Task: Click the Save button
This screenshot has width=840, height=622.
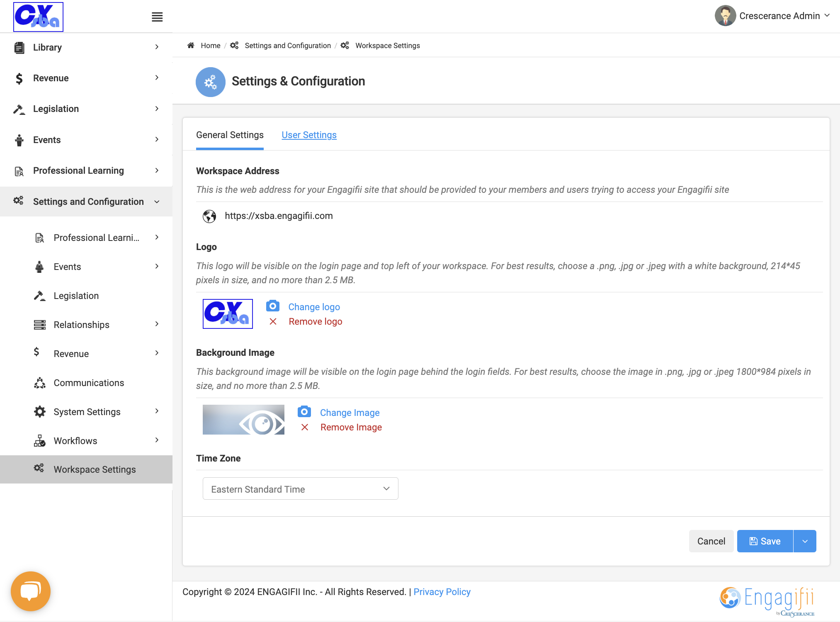Action: (765, 541)
